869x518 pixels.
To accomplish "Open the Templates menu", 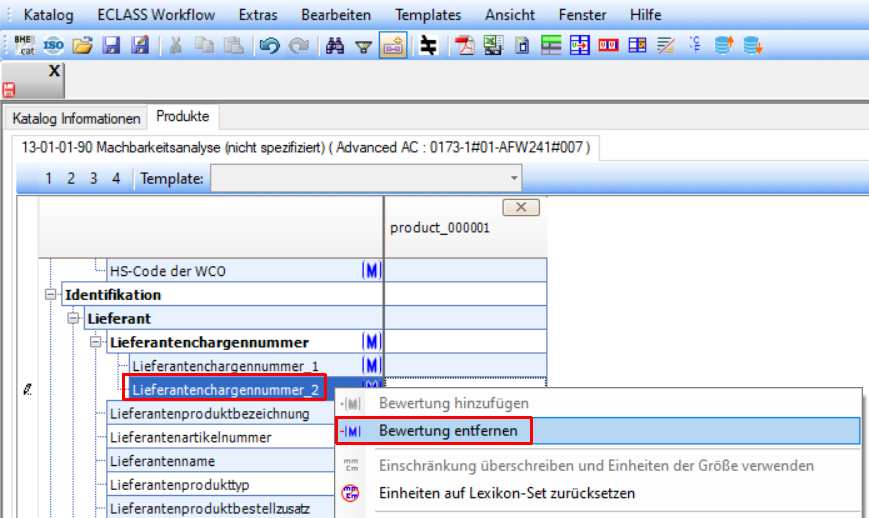I will [x=428, y=15].
